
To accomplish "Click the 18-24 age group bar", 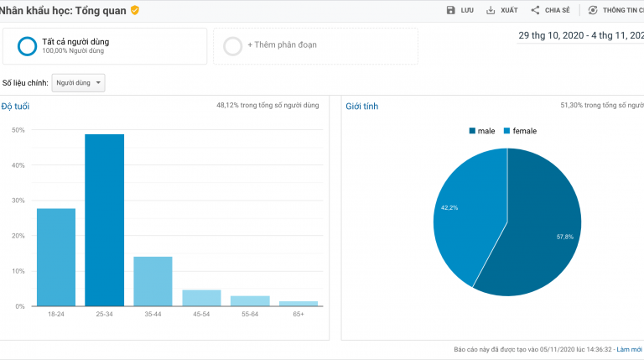I will click(56, 258).
